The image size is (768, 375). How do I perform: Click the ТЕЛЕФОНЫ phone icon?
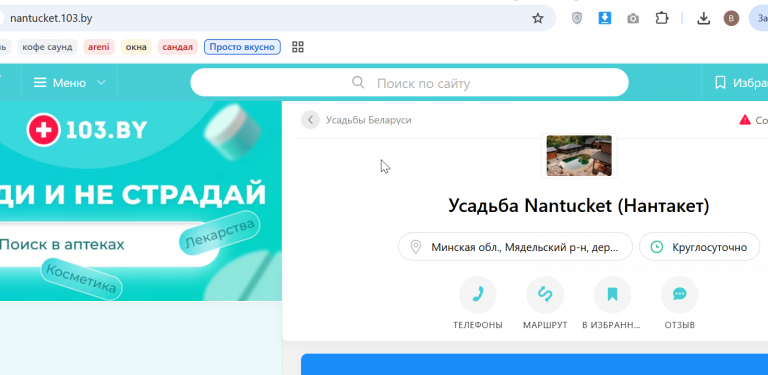click(x=478, y=294)
